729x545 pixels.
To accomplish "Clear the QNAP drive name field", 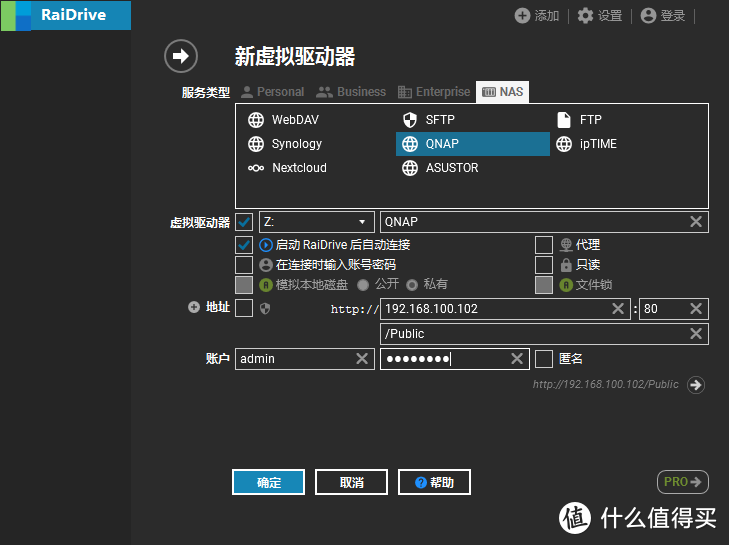I will pyautogui.click(x=696, y=222).
